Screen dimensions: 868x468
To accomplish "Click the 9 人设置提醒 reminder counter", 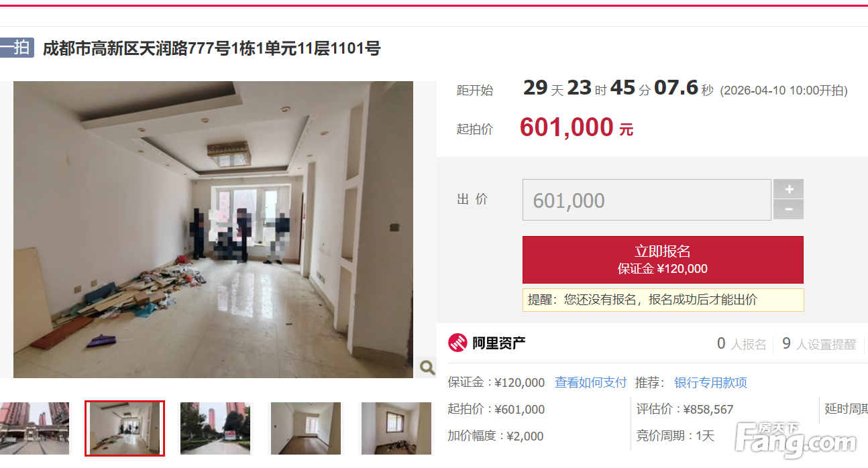I will 819,344.
